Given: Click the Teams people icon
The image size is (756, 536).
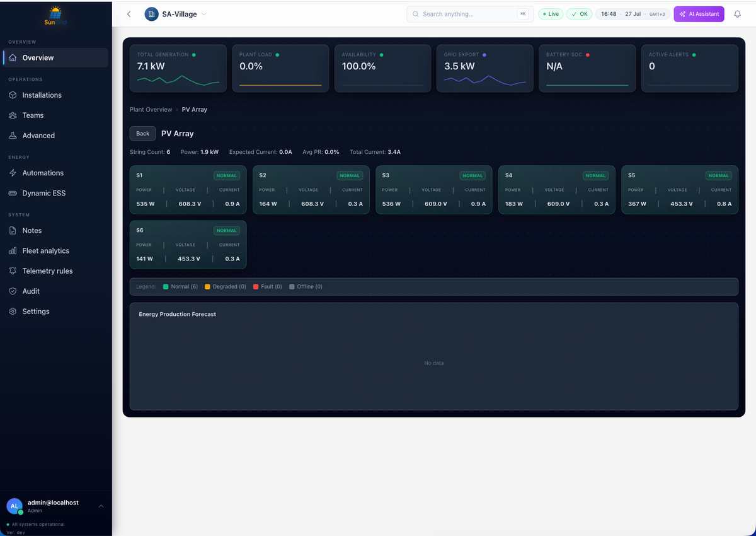Looking at the screenshot, I should pos(13,115).
